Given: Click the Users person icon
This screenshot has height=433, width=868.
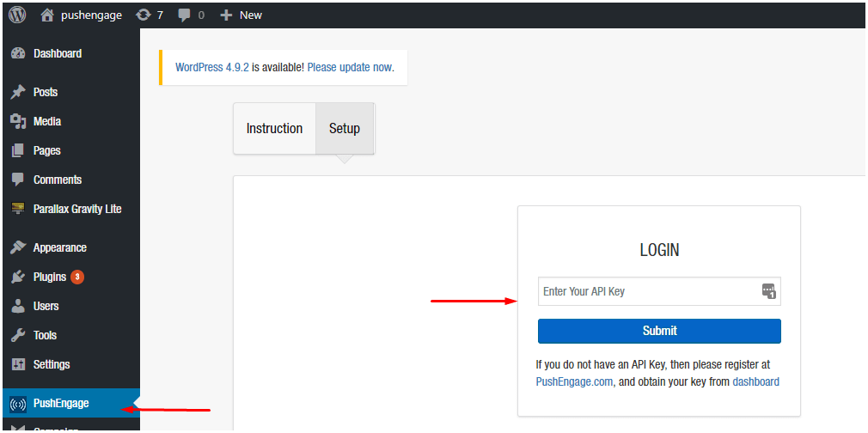Looking at the screenshot, I should tap(18, 306).
